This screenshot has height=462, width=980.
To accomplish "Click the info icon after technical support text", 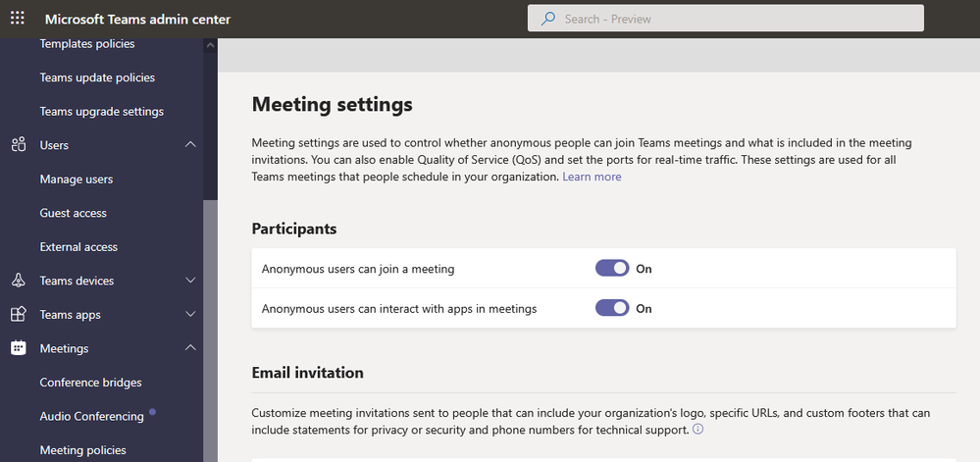I will click(x=697, y=430).
